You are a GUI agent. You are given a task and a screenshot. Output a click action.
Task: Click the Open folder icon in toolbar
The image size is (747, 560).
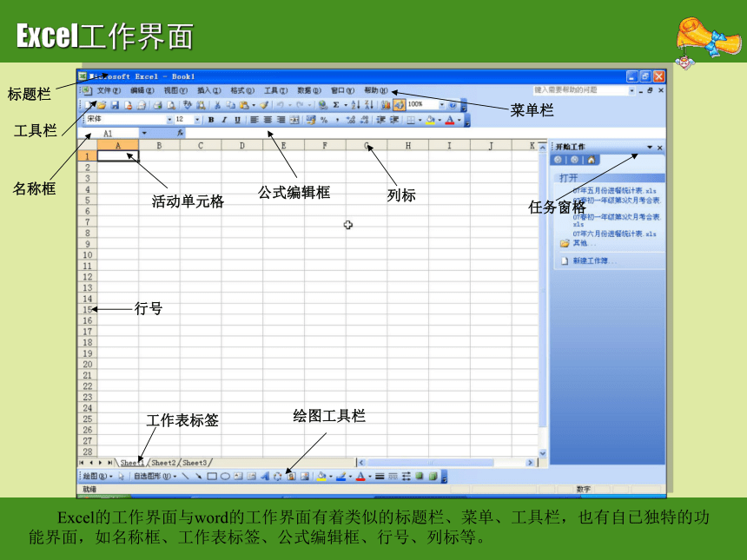click(x=102, y=105)
